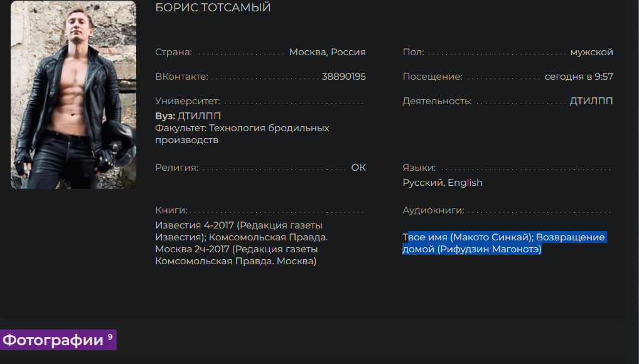Open the ВКонтакте ID 38890195
Screen dimensions: 639x364
click(x=343, y=76)
